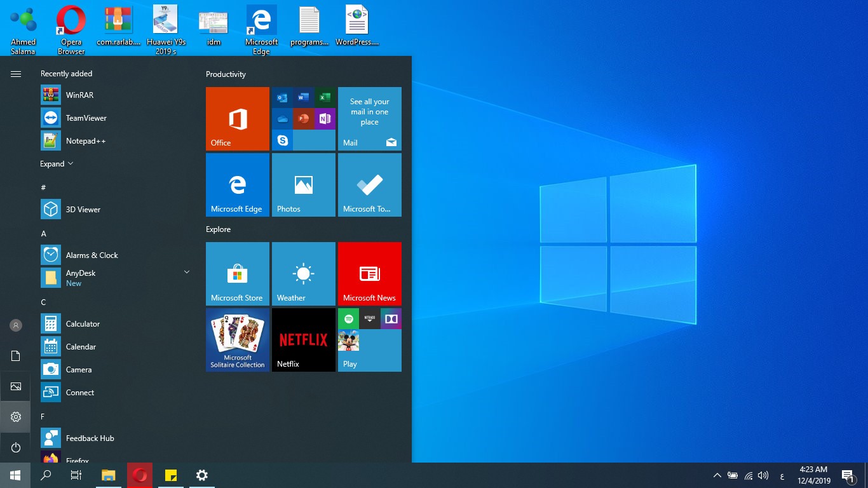The height and width of the screenshot is (488, 868).
Task: Open the Mail tile
Action: [x=370, y=119]
